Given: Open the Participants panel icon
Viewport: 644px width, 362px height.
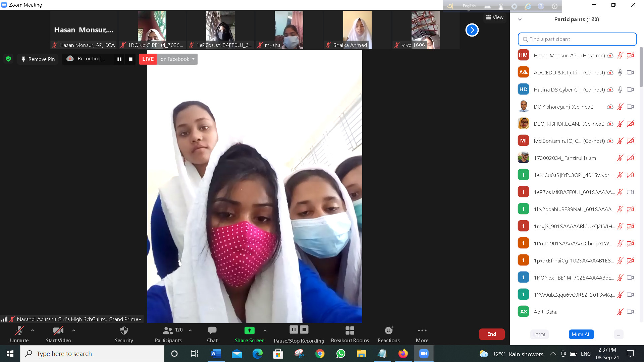Looking at the screenshot, I should pyautogui.click(x=168, y=330).
